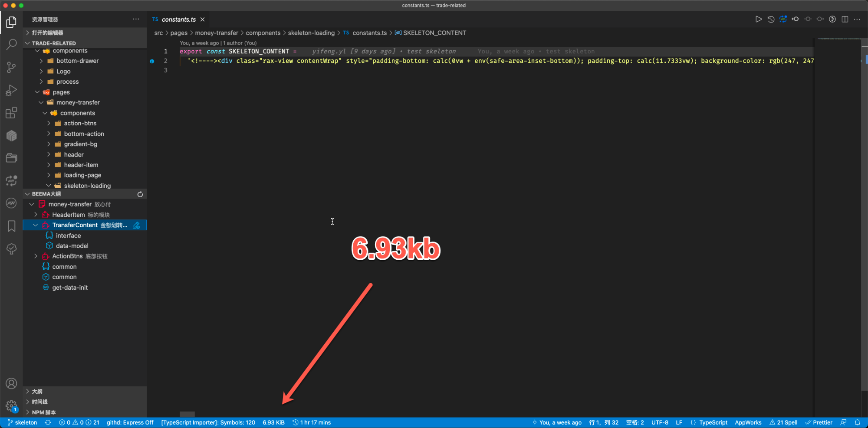This screenshot has height=428, width=868.
Task: Open the Run and Debug view icon
Action: [x=11, y=90]
